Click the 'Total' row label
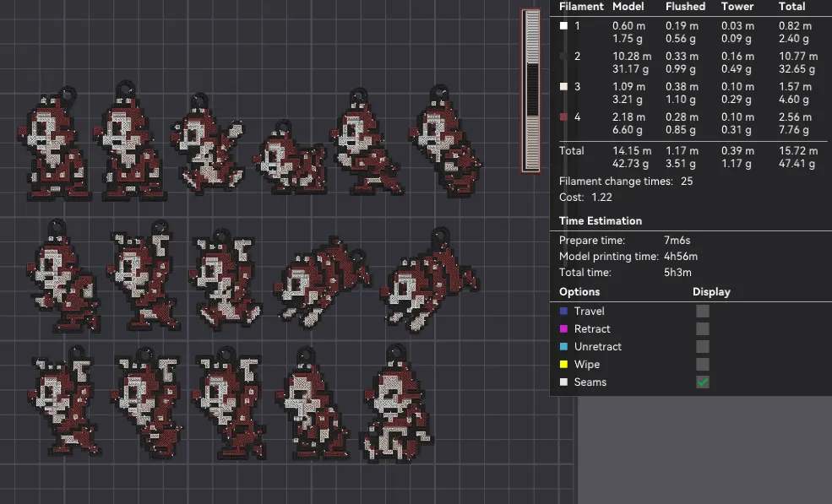The image size is (832, 504). (x=572, y=150)
